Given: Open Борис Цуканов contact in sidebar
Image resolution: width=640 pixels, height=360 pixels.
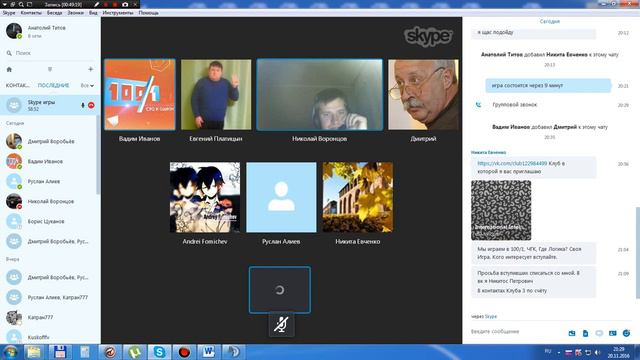Looking at the screenshot, I should [48, 221].
